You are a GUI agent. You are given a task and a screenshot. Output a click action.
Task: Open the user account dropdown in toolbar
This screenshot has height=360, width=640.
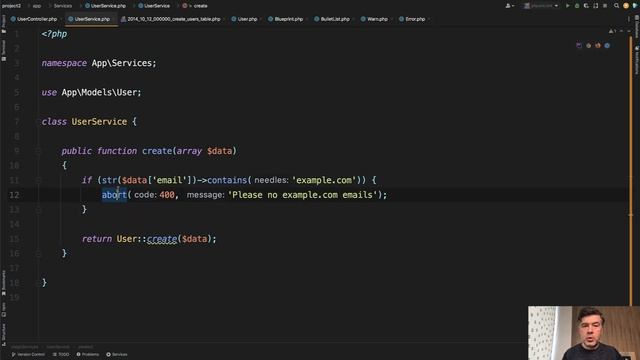[509, 6]
